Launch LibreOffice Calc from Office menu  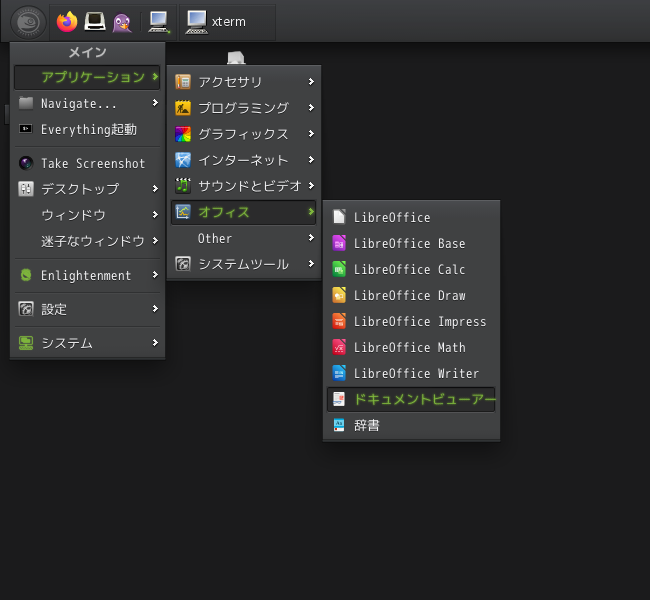[411, 269]
